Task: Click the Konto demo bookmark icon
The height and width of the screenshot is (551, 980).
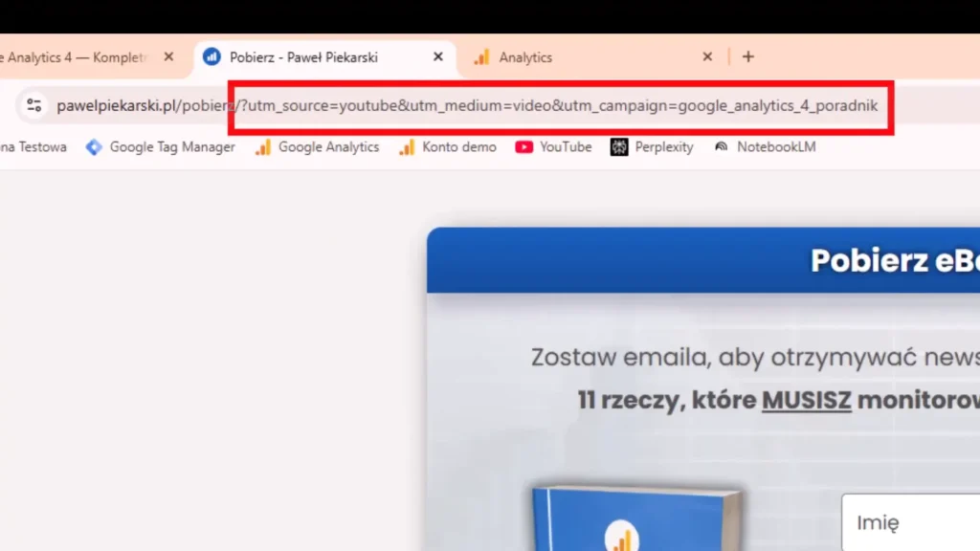Action: pyautogui.click(x=407, y=147)
